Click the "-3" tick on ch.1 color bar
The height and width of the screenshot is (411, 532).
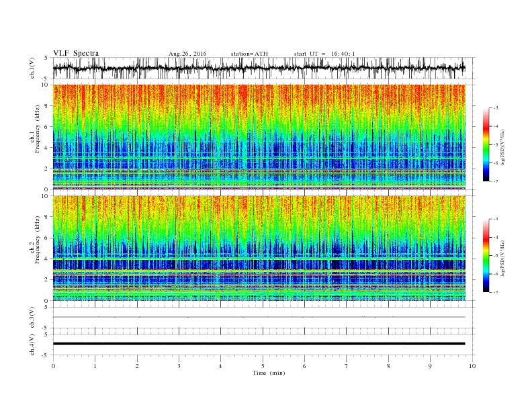pyautogui.click(x=495, y=108)
